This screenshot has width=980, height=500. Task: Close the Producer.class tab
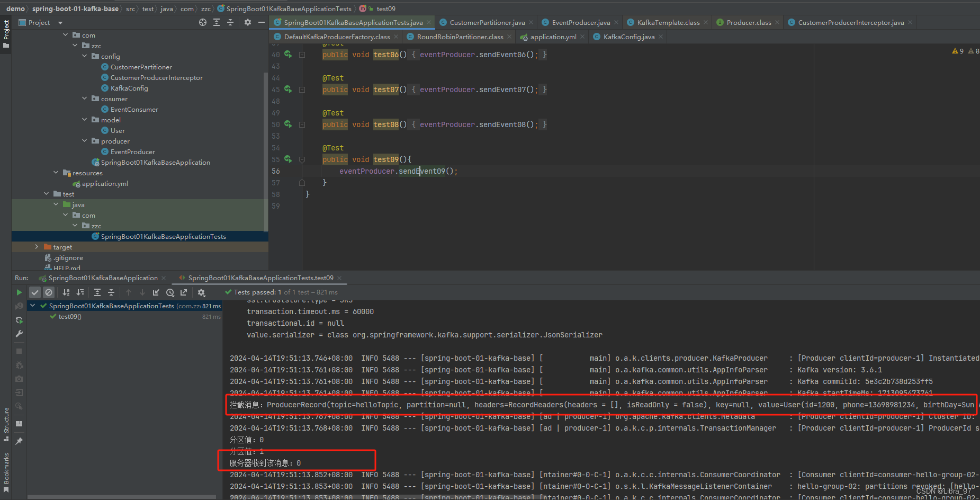pyautogui.click(x=777, y=23)
